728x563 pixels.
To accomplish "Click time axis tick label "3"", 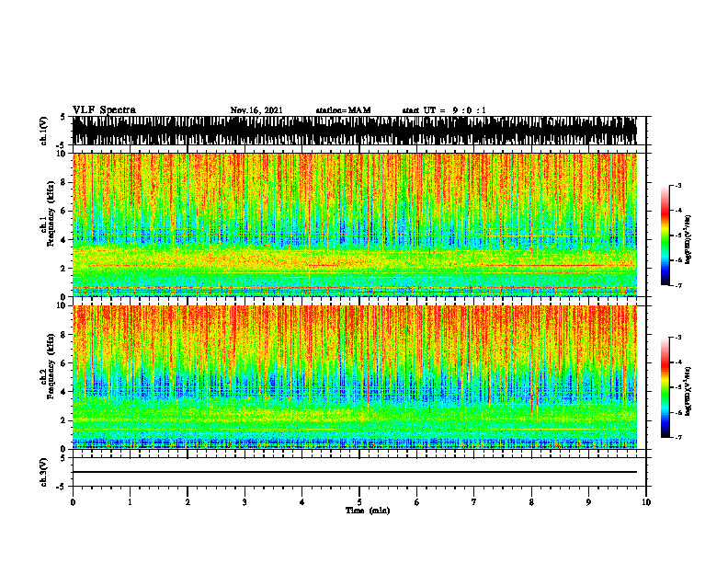I will [x=245, y=502].
